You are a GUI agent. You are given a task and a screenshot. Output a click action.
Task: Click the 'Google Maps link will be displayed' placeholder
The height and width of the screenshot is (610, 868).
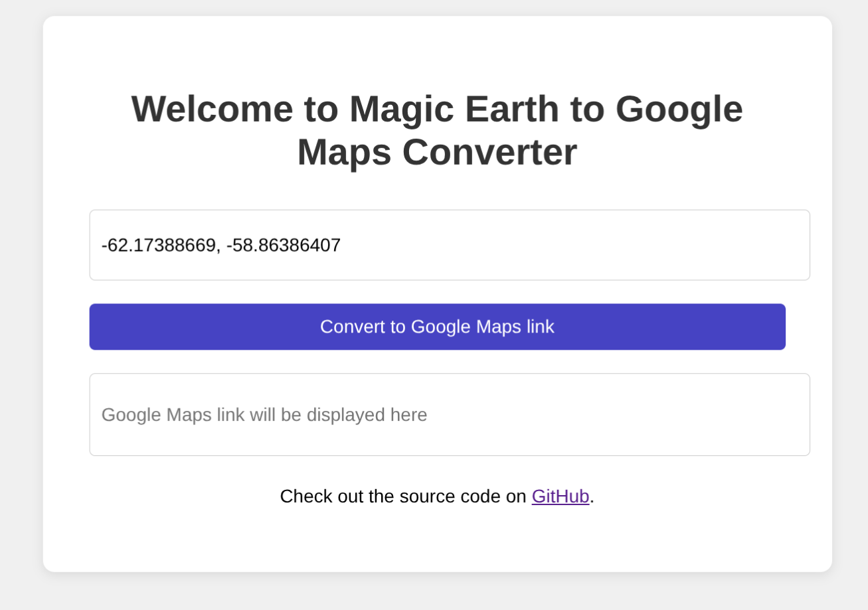pos(264,415)
